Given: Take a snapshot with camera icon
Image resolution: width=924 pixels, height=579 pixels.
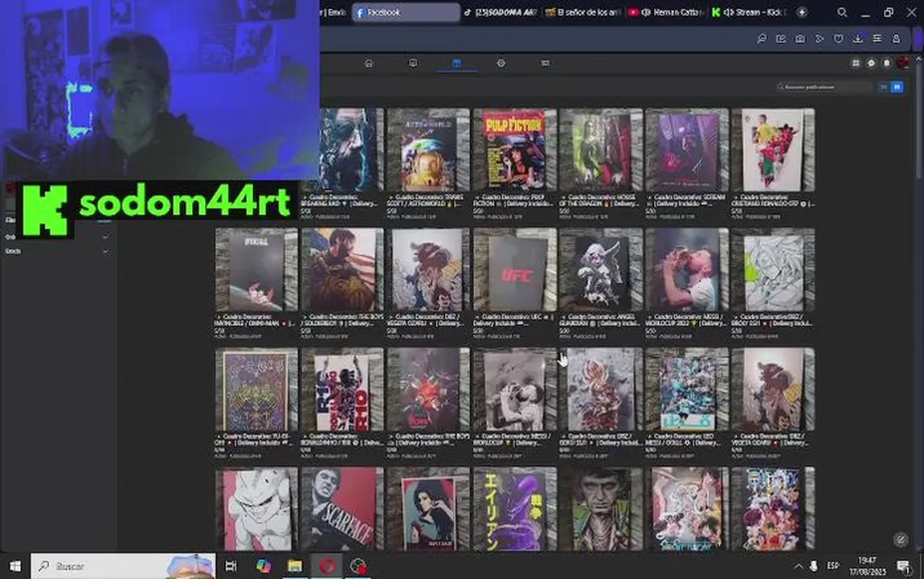Looking at the screenshot, I should pos(800,39).
